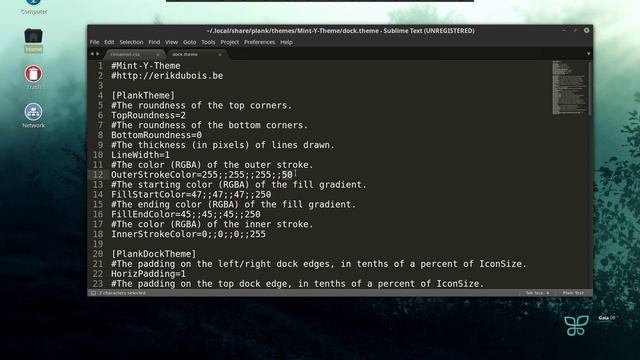
Task: Open the Tools menu
Action: tap(208, 42)
